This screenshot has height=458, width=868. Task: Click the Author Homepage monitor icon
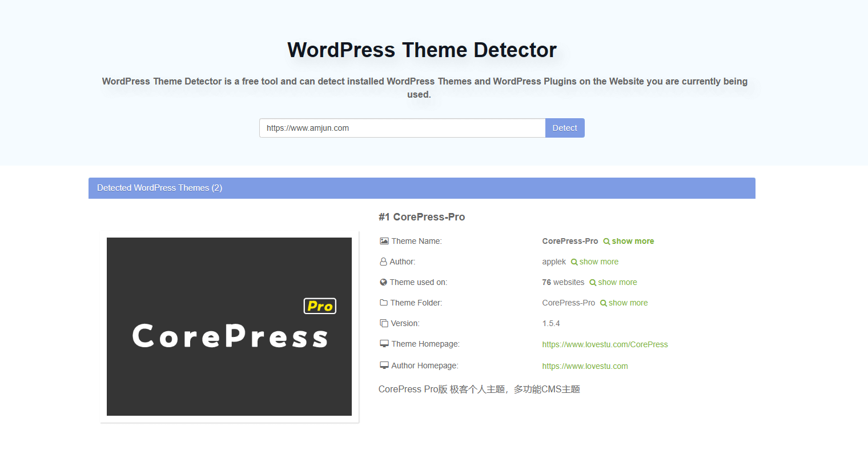[x=384, y=365]
